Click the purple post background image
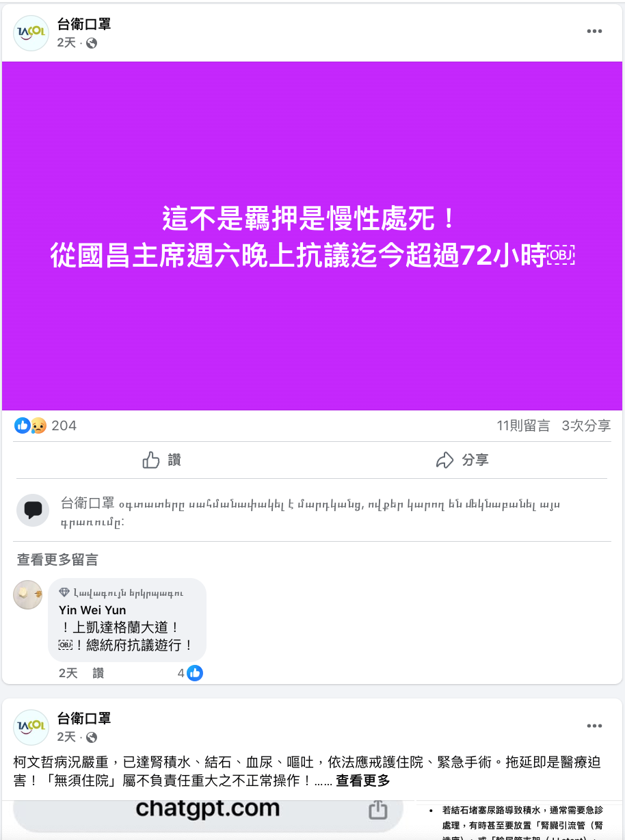The width and height of the screenshot is (625, 840). (312, 236)
